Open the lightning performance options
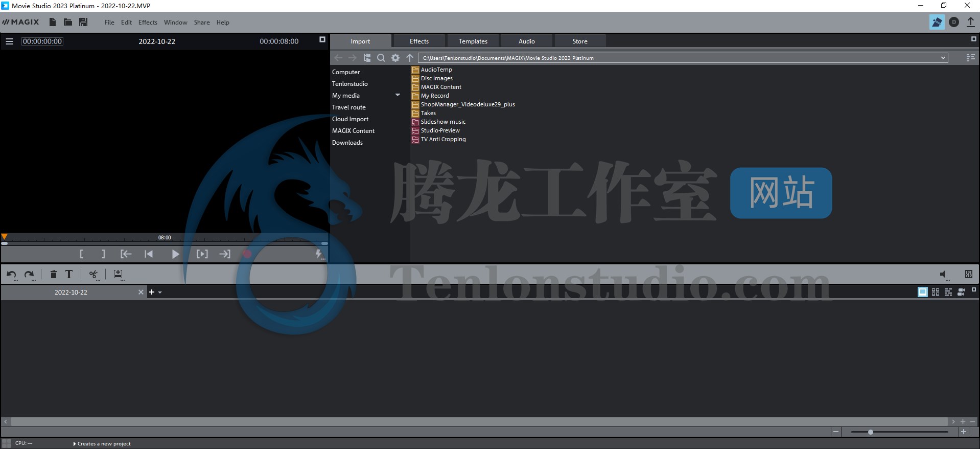Screen dimensions: 980x449 tap(319, 254)
